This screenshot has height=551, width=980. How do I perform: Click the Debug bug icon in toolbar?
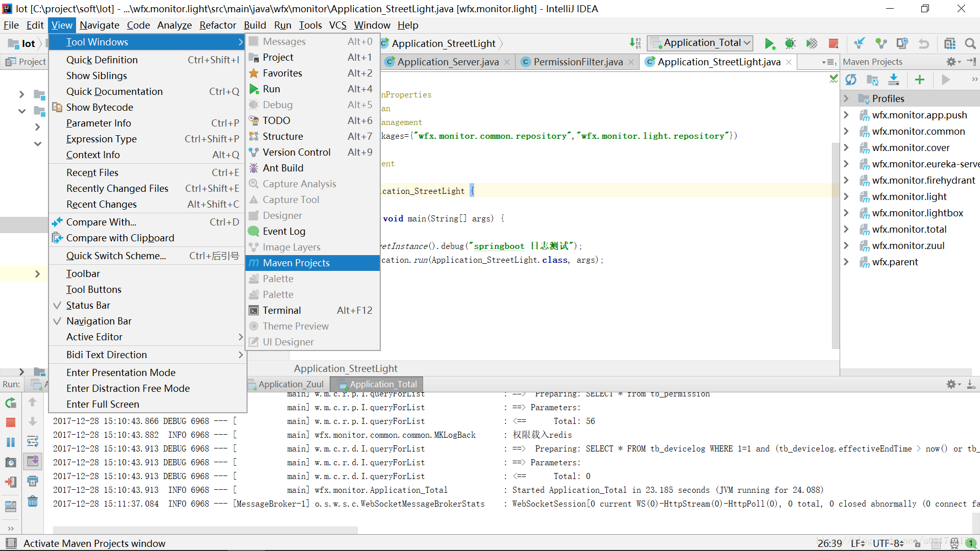pos(790,43)
